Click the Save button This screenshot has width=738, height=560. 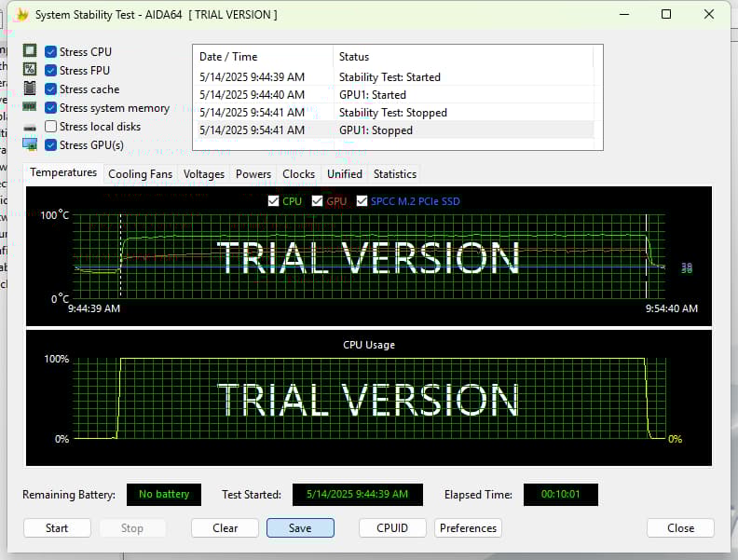pyautogui.click(x=300, y=527)
